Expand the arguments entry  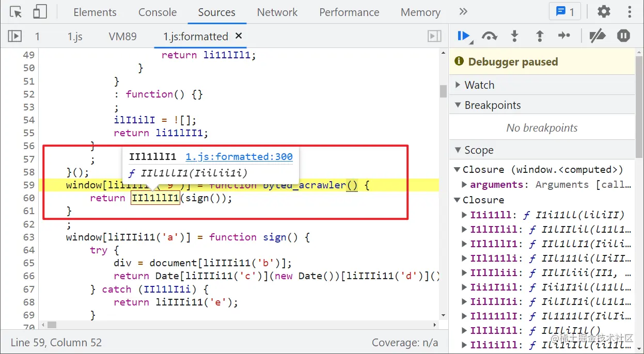point(465,184)
